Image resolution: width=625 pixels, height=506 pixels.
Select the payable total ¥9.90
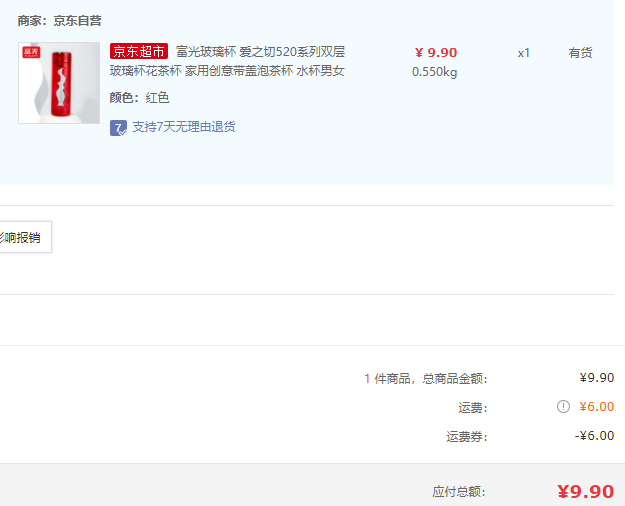point(586,492)
